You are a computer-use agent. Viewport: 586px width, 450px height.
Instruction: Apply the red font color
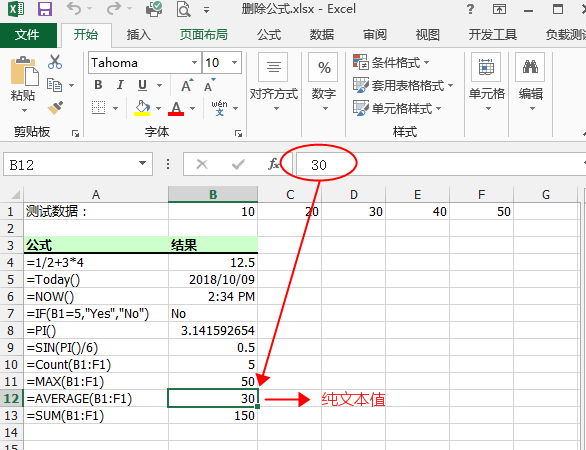(x=176, y=108)
